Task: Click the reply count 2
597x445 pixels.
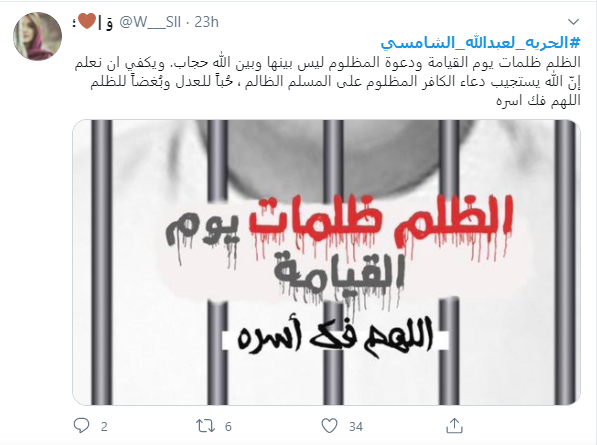Action: point(104,426)
